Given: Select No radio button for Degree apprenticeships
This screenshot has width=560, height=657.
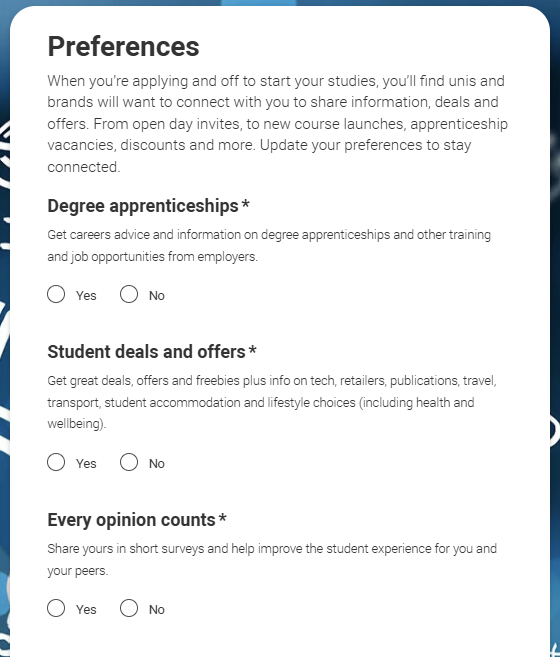Looking at the screenshot, I should pyautogui.click(x=129, y=294).
